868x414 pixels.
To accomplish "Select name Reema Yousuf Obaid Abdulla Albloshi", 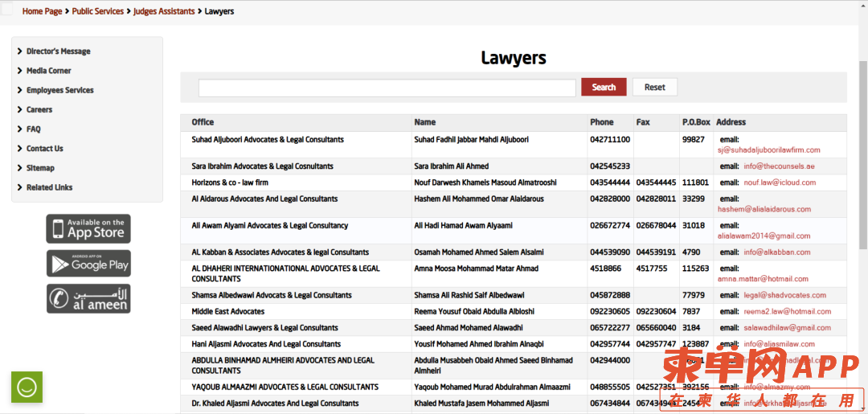I will [474, 312].
